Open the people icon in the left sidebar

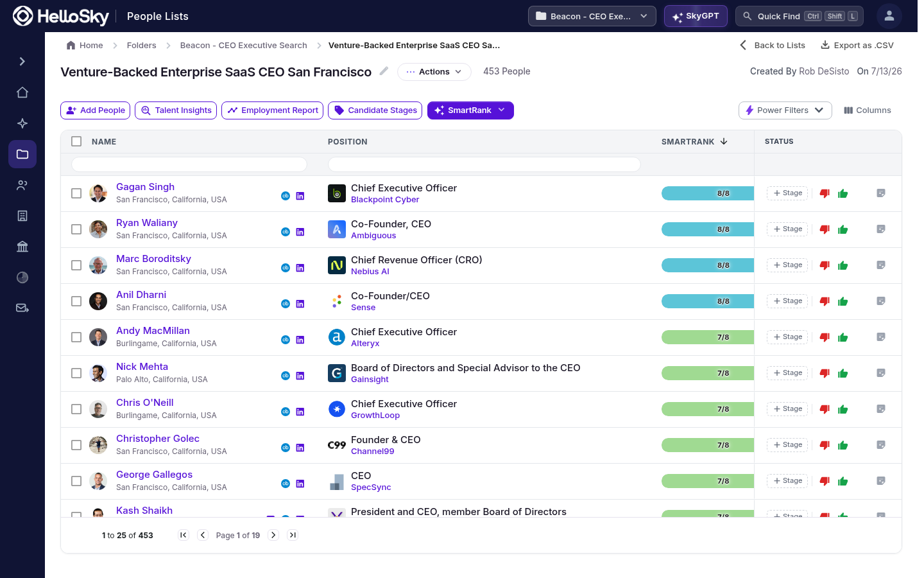pyautogui.click(x=22, y=185)
